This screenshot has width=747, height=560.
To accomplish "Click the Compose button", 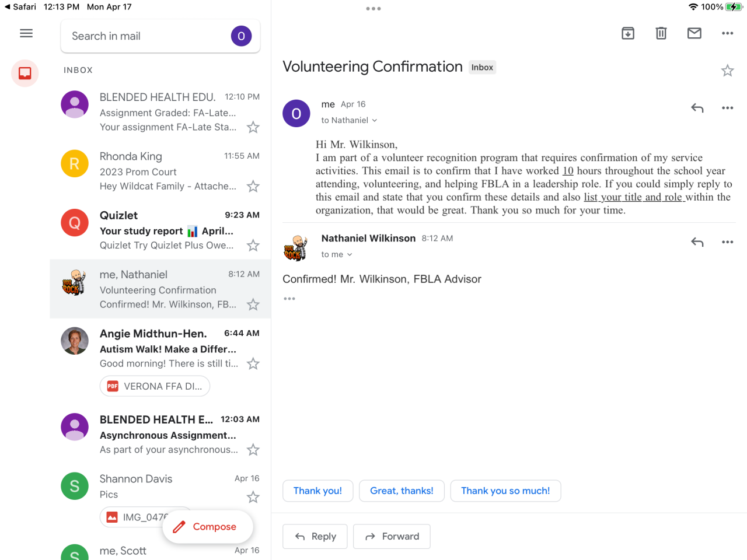I will click(207, 527).
